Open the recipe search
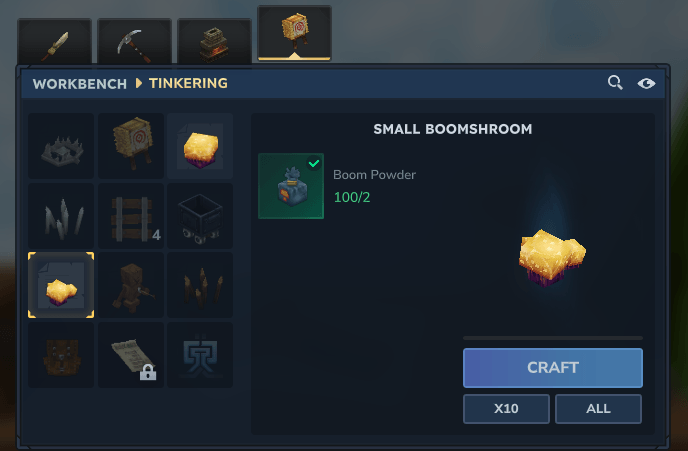Screen dimensions: 688x451 click(615, 82)
